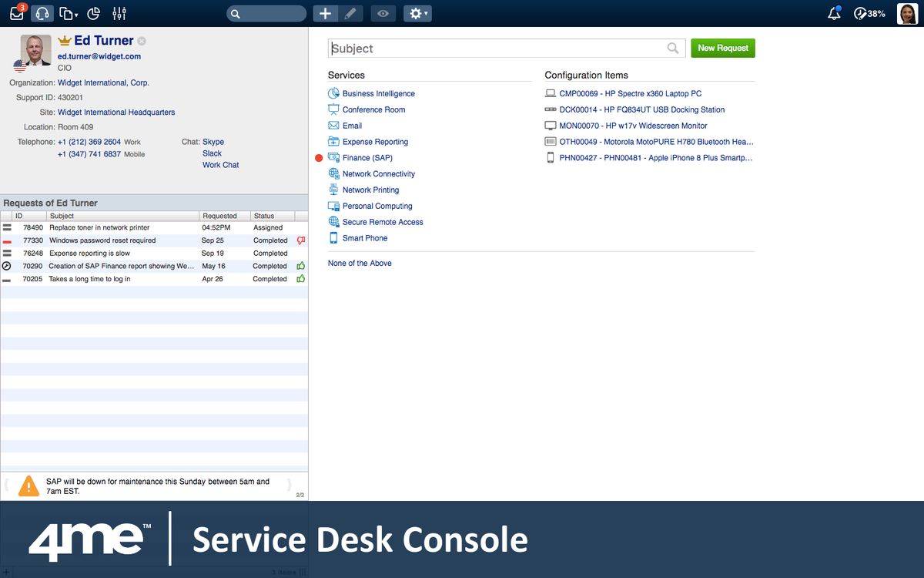Click the thumbs-up beside request 70205
924x578 pixels.
pyautogui.click(x=300, y=278)
